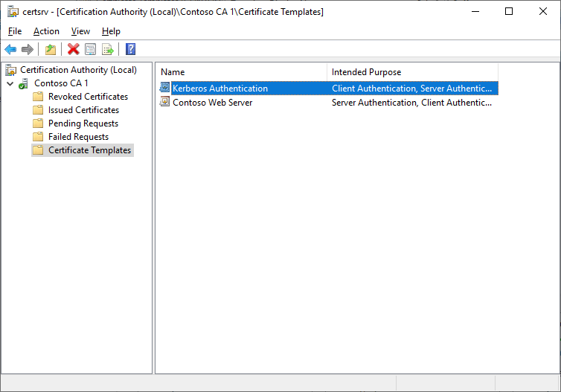Select the Failed Requests folder
The image size is (561, 392).
click(78, 137)
